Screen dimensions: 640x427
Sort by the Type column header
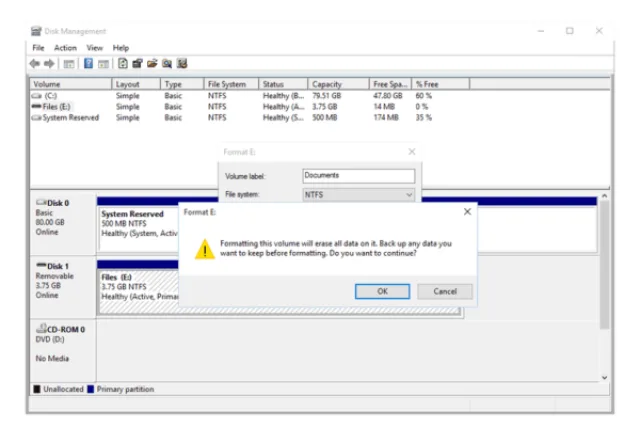(182, 84)
